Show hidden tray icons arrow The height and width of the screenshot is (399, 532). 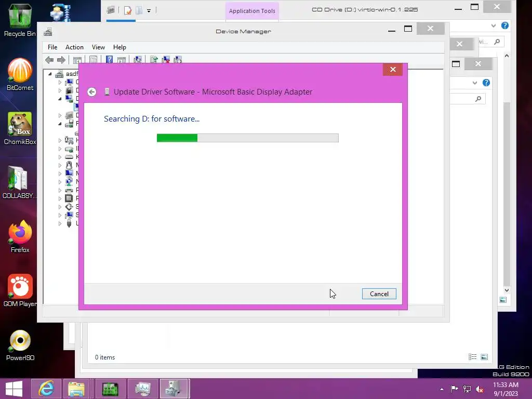point(442,389)
